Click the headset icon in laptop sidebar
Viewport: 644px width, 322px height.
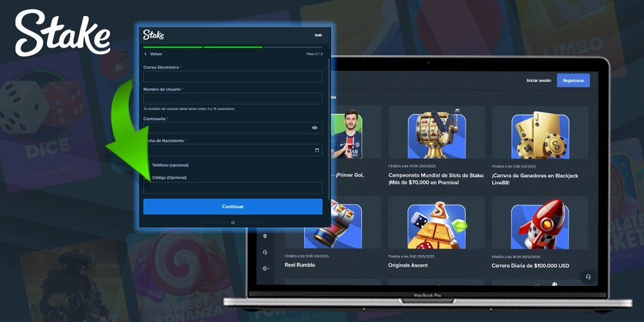tap(265, 252)
